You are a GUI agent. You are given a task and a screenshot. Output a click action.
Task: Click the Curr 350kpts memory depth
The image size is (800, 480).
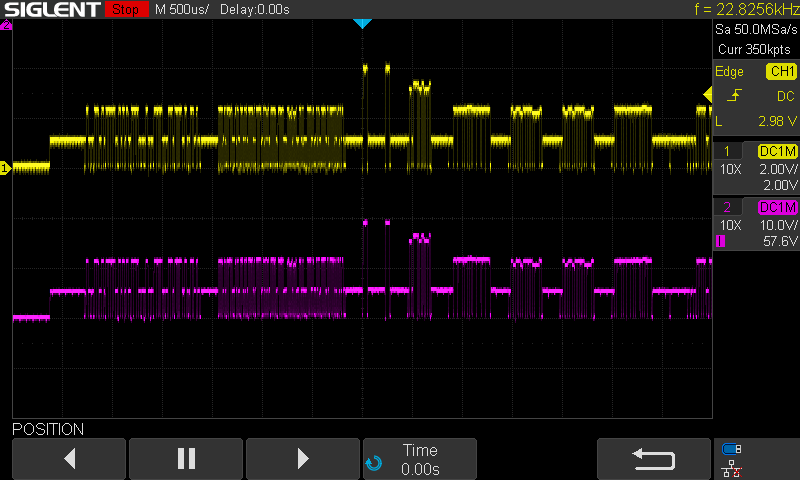pyautogui.click(x=755, y=49)
